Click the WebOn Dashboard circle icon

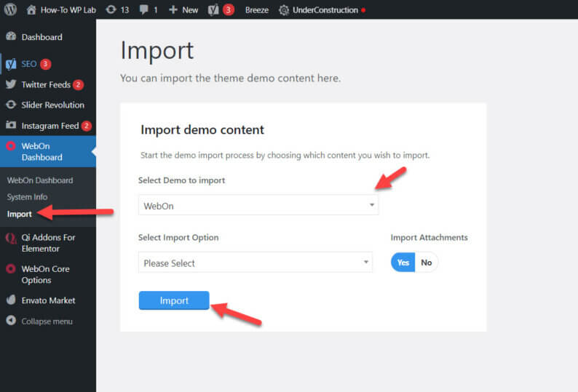point(11,146)
